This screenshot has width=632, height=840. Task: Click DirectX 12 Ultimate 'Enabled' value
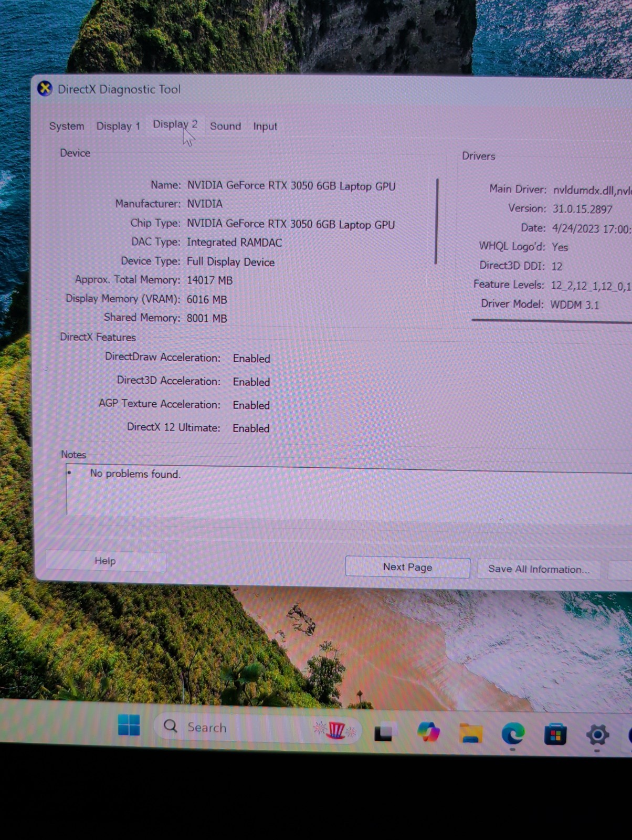(251, 428)
